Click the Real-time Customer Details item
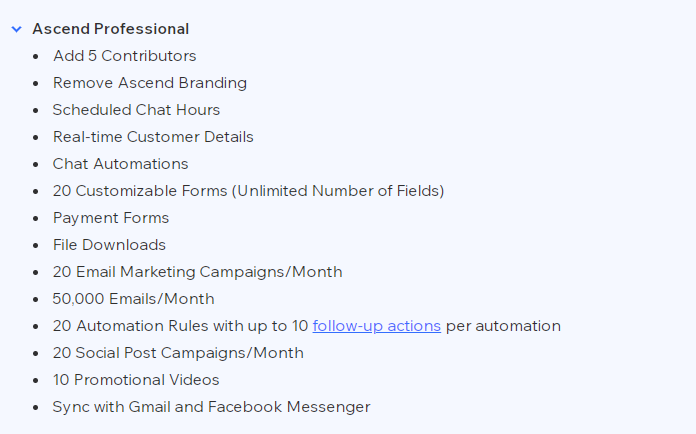This screenshot has width=696, height=434. pos(153,137)
